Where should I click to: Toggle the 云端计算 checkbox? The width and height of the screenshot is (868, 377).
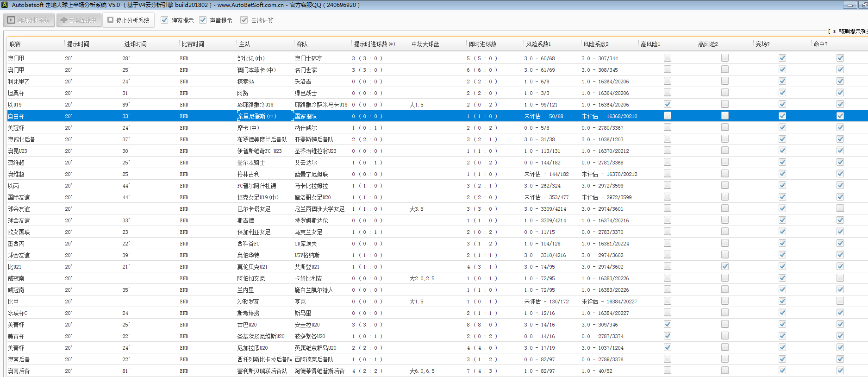(x=244, y=20)
